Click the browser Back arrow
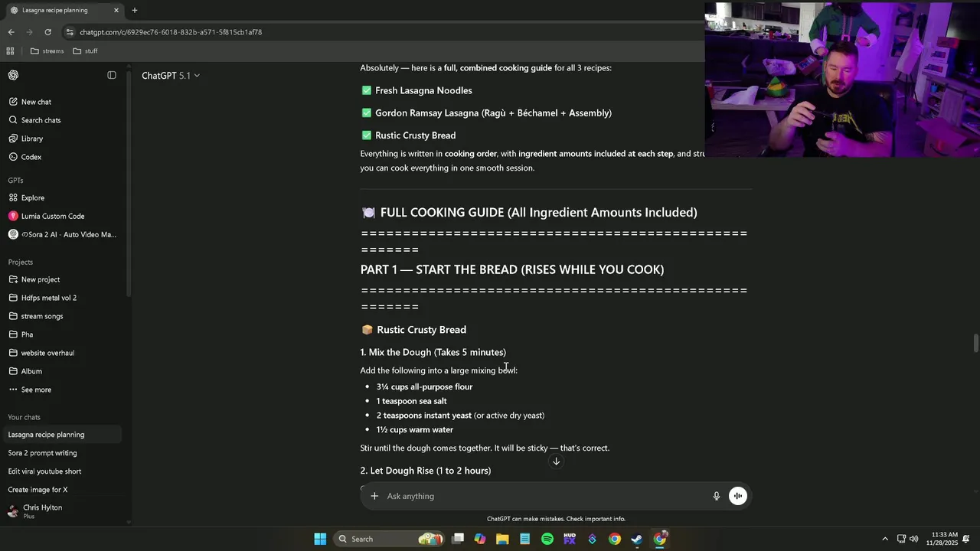This screenshot has height=551, width=980. click(x=11, y=32)
